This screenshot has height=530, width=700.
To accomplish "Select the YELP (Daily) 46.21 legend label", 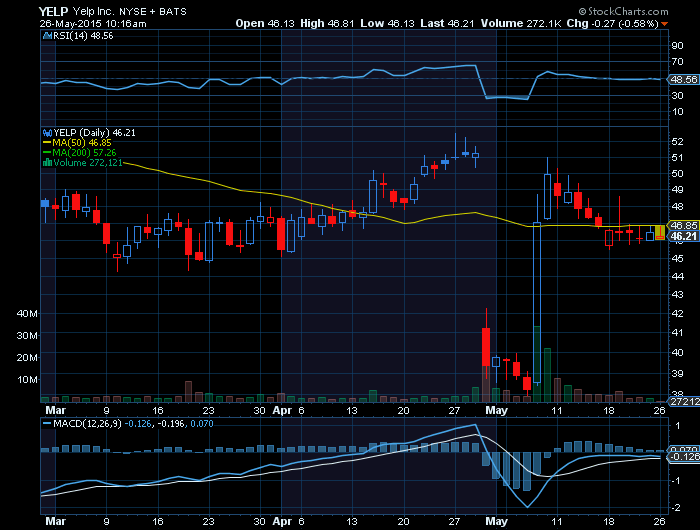I will tap(94, 133).
